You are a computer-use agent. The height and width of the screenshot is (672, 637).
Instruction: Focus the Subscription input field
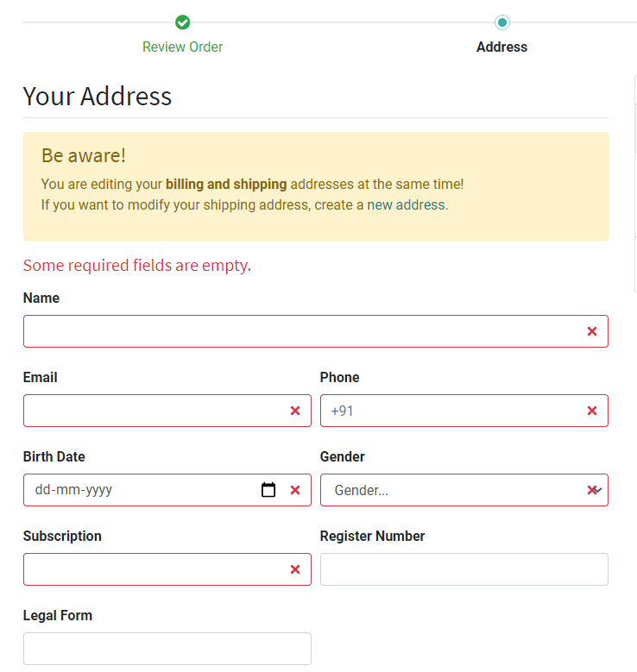pos(167,569)
